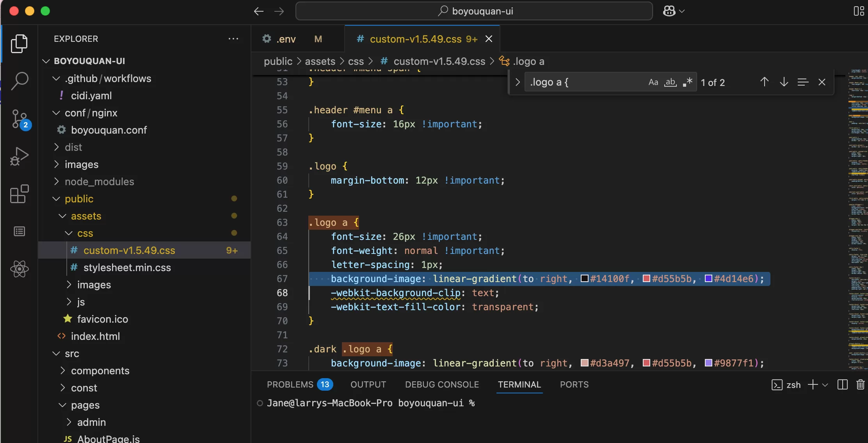The width and height of the screenshot is (868, 443).
Task: Toggle Match Case in find widget
Action: [x=653, y=82]
